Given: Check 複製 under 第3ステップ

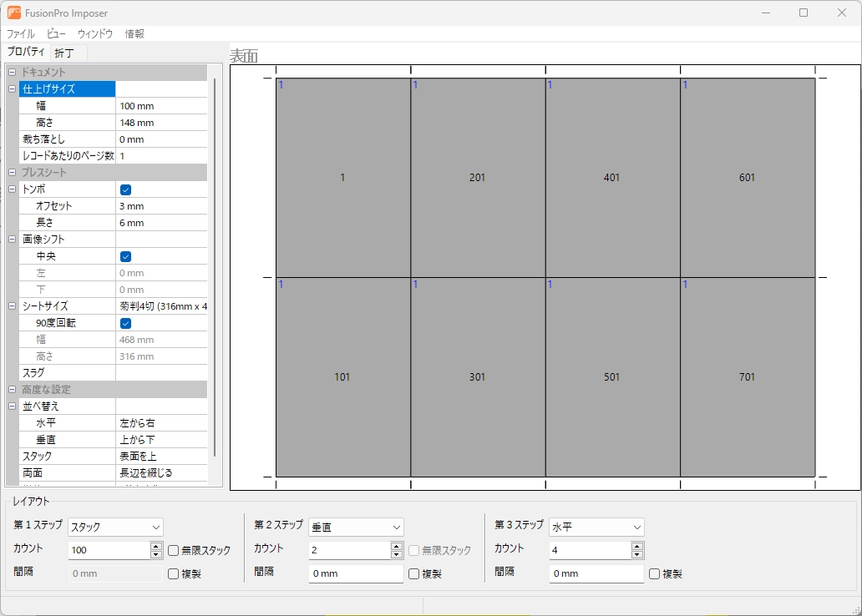Looking at the screenshot, I should pyautogui.click(x=654, y=573).
